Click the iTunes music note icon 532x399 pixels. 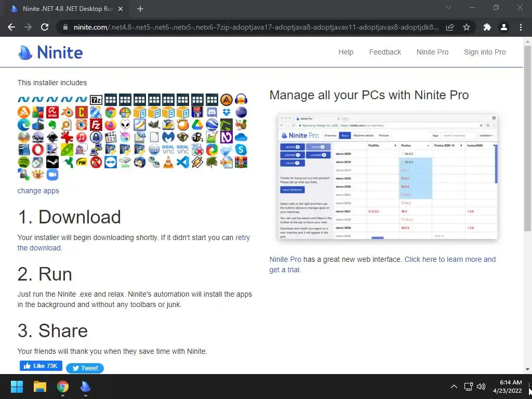point(82,137)
